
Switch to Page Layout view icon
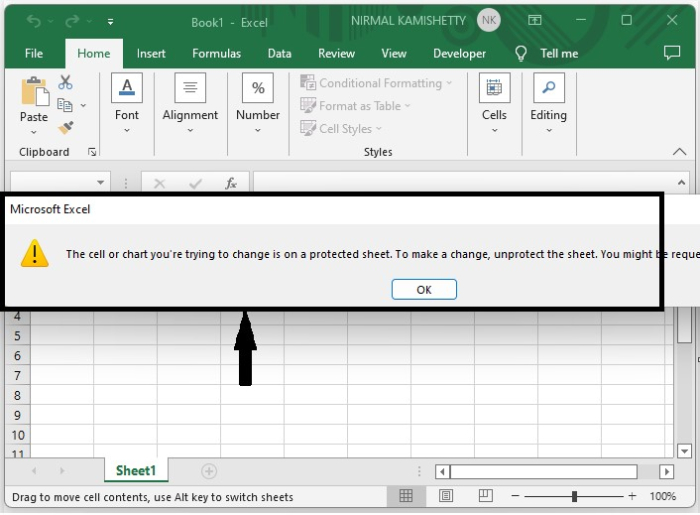[446, 496]
